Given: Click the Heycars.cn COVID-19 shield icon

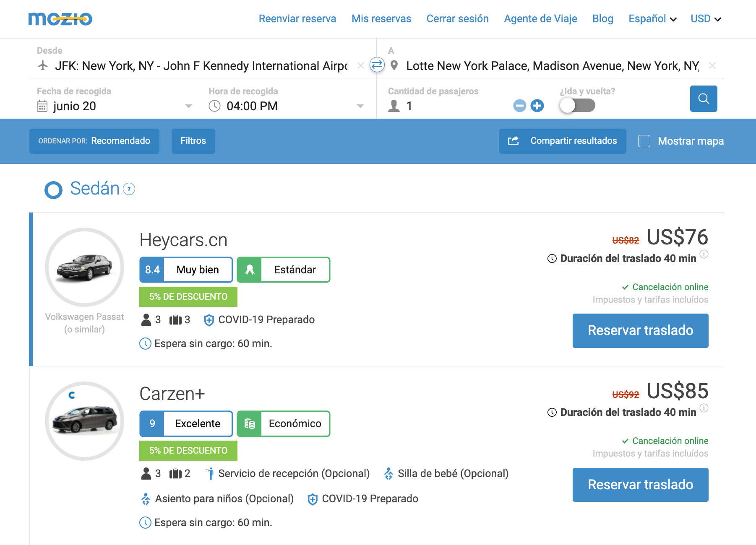Looking at the screenshot, I should pos(209,320).
